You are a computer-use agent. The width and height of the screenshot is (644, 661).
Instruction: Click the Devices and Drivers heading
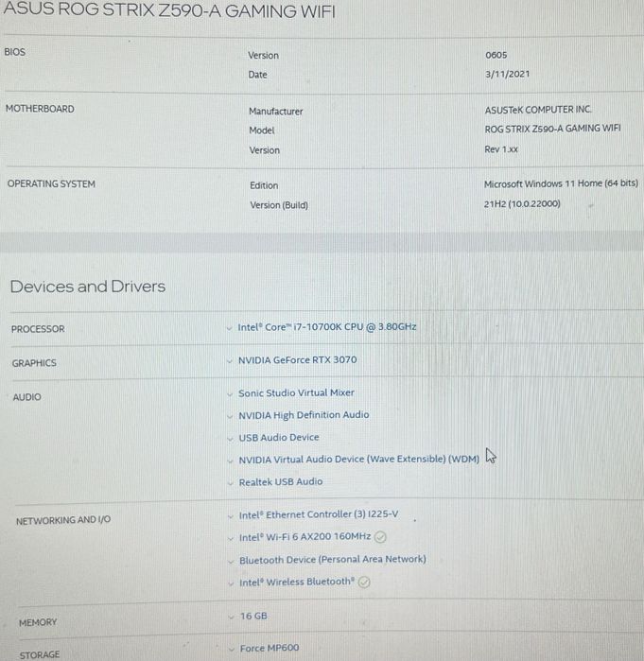click(88, 287)
